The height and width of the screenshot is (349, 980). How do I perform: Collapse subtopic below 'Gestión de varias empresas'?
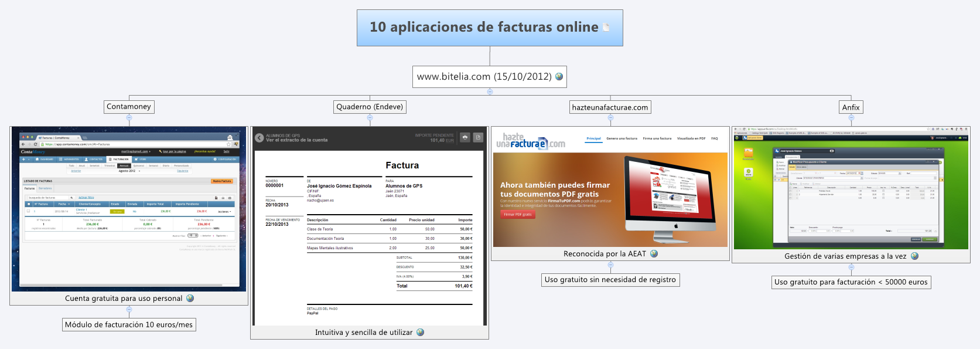(851, 267)
